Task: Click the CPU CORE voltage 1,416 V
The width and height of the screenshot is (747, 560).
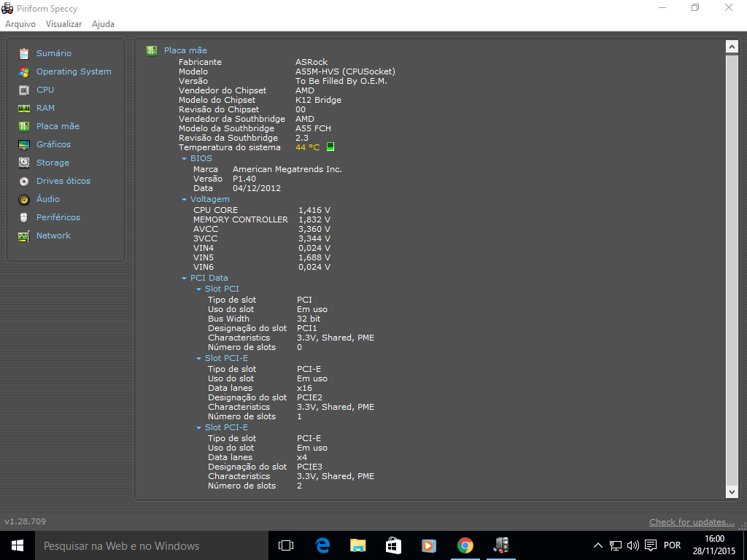Action: coord(314,211)
